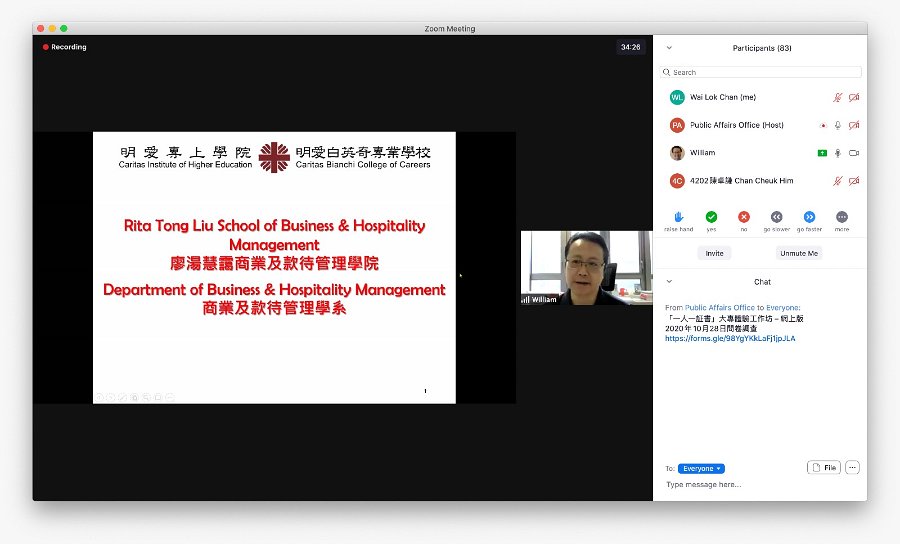The height and width of the screenshot is (544, 900).
Task: Collapse the Participants panel chevron
Action: pyautogui.click(x=669, y=48)
